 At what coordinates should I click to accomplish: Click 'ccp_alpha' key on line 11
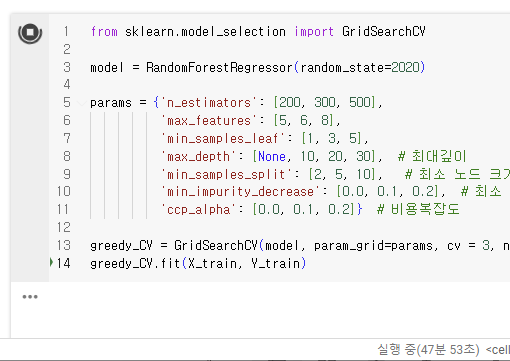point(198,210)
